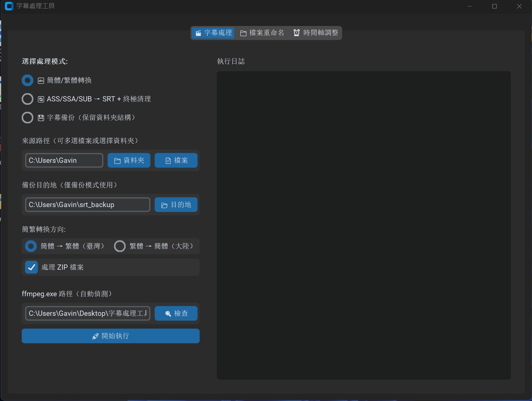This screenshot has width=532, height=401.
Task: Uncheck 處理 ZIP 檔案
Action: pos(31,267)
